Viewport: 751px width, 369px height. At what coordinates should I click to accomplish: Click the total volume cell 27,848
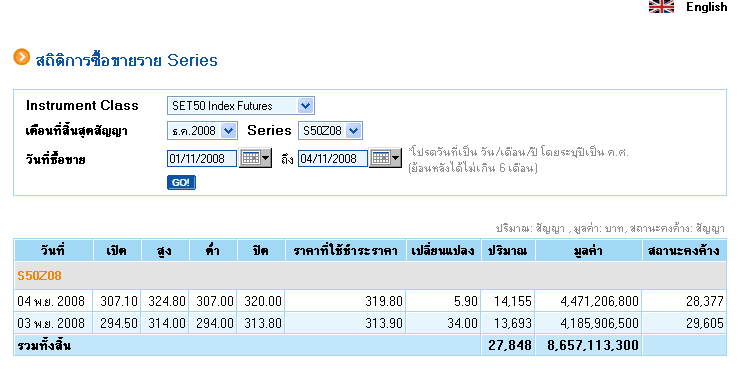[x=508, y=346]
